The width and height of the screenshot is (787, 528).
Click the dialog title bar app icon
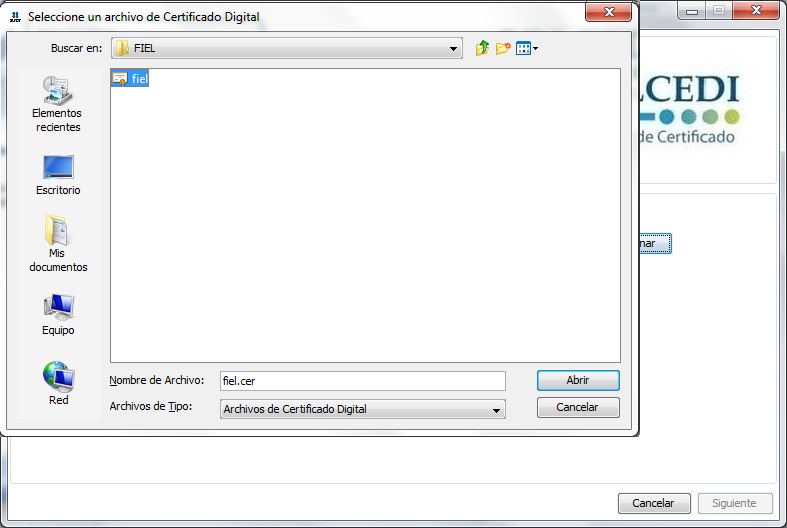click(x=16, y=17)
